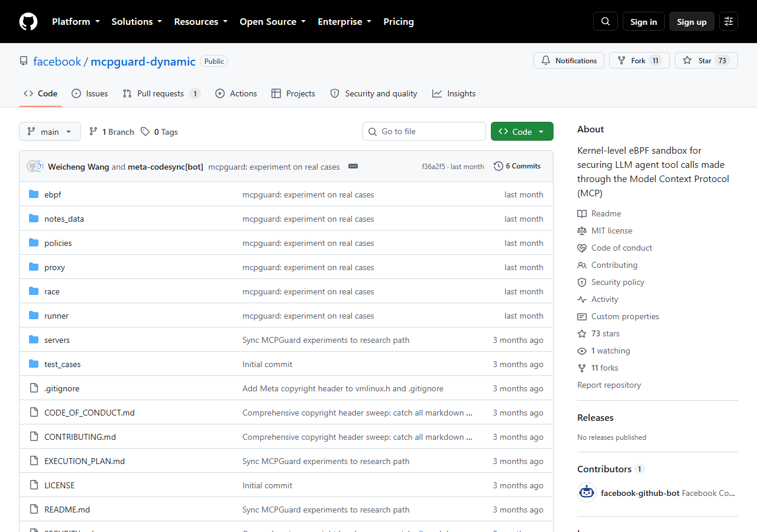This screenshot has width=757, height=532.
Task: Fork the repository
Action: (639, 60)
